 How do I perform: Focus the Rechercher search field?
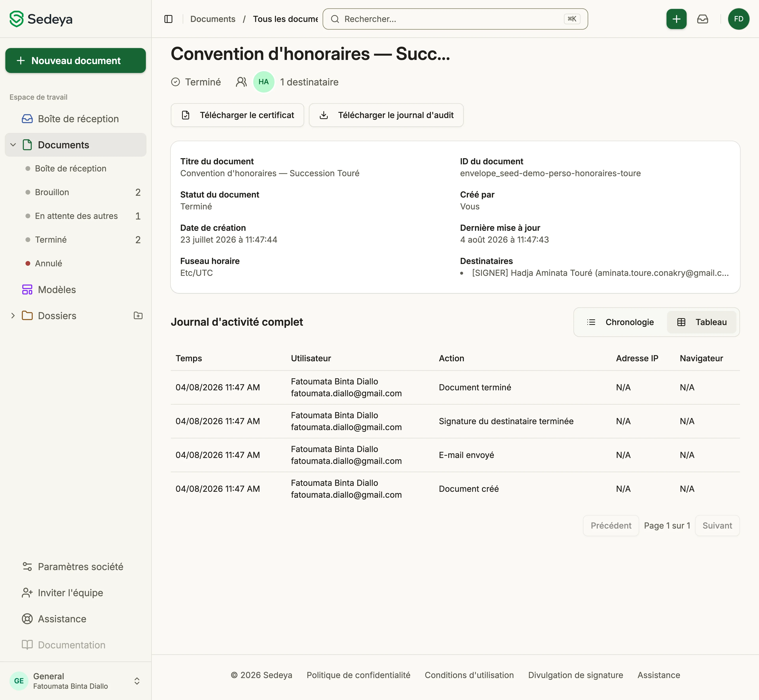[455, 19]
